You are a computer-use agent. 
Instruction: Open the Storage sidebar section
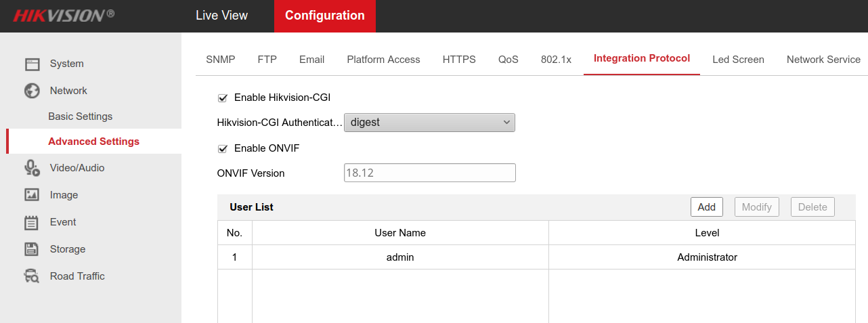coord(68,249)
